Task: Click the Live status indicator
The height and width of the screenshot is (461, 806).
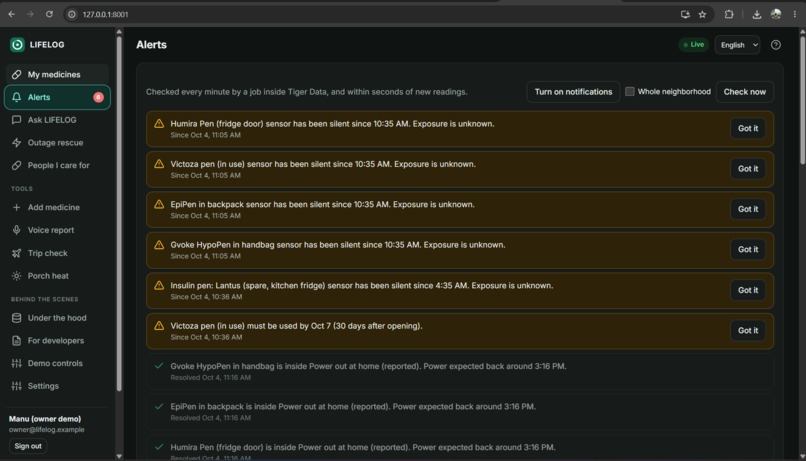Action: pyautogui.click(x=693, y=45)
